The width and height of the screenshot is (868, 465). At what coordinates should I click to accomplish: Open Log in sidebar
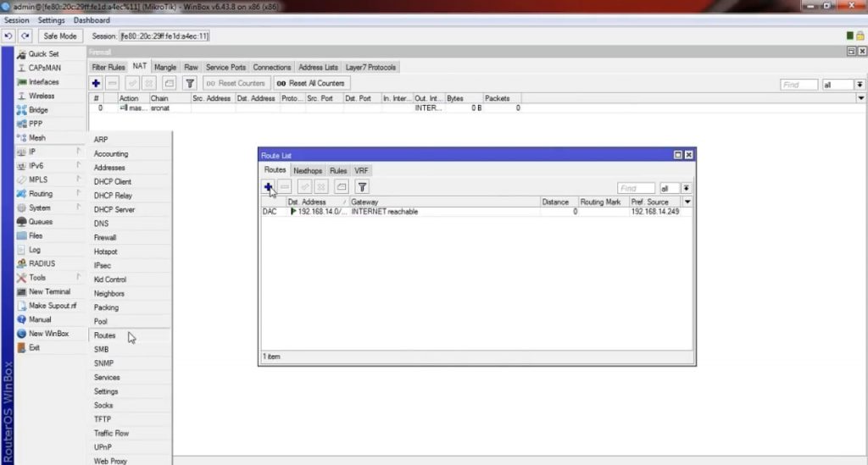click(x=34, y=250)
